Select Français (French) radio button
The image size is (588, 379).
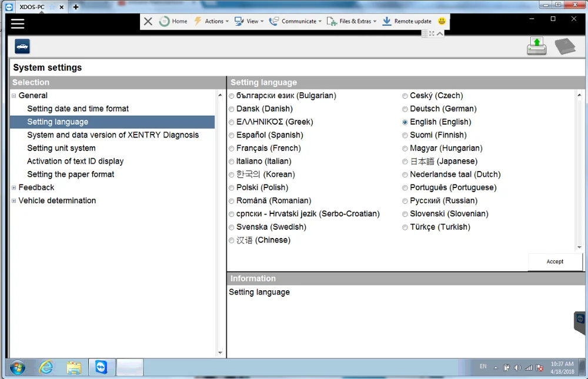[231, 149]
